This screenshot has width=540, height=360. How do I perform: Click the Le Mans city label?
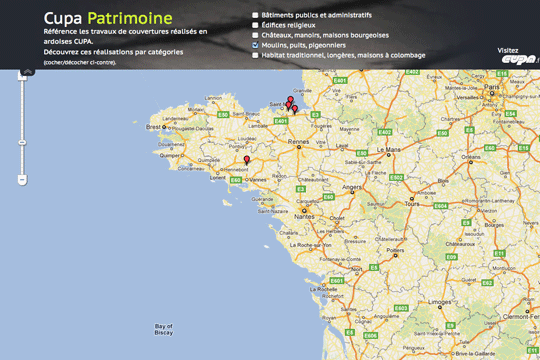pos(388,150)
